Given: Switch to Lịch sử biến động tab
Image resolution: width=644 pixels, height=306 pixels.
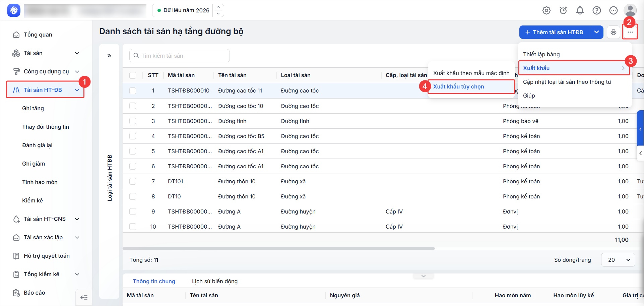Looking at the screenshot, I should [x=215, y=281].
